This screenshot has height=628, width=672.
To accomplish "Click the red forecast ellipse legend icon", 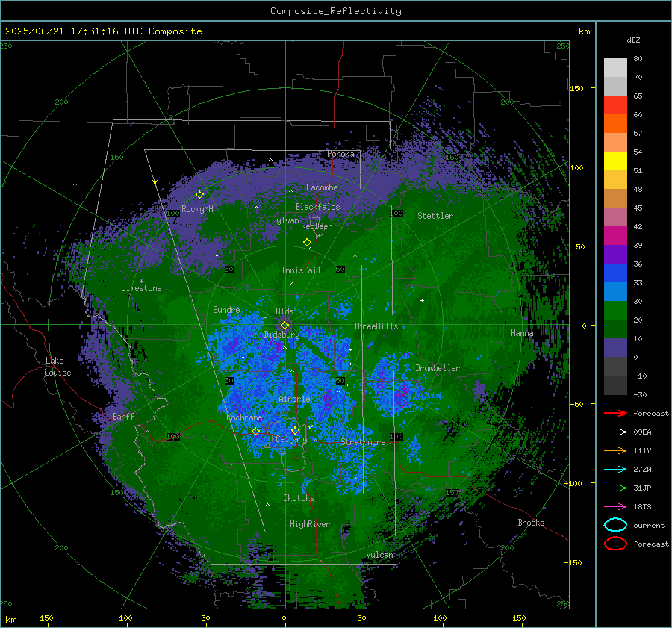I will pyautogui.click(x=615, y=544).
